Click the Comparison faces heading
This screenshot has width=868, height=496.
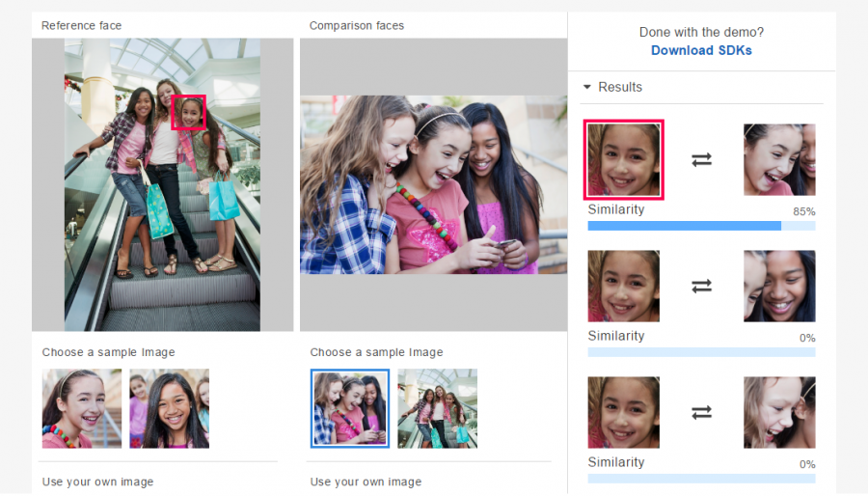[x=357, y=25]
